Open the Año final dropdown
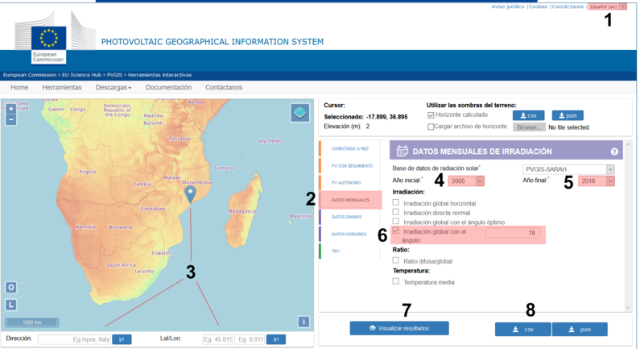The width and height of the screenshot is (644, 349). click(597, 181)
